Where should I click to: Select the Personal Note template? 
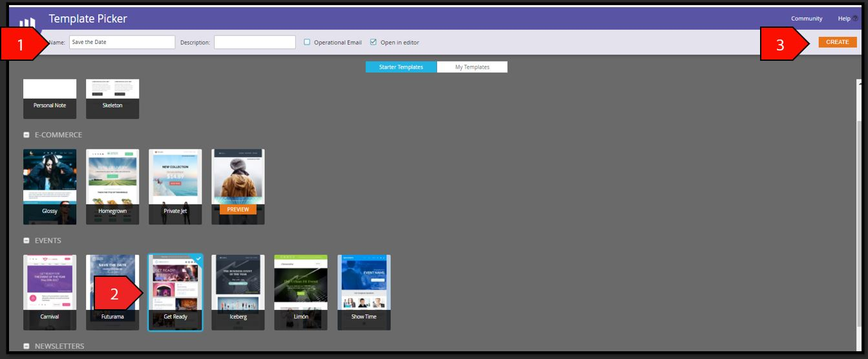click(x=50, y=99)
